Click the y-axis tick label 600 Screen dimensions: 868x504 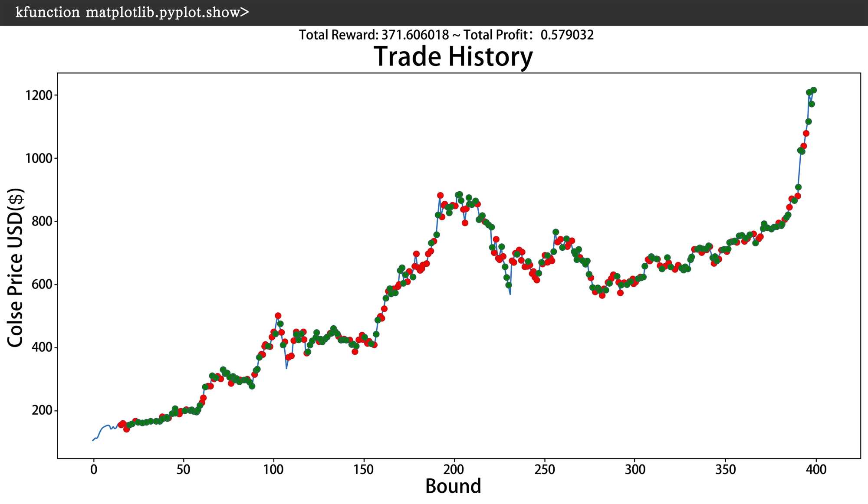pyautogui.click(x=42, y=285)
